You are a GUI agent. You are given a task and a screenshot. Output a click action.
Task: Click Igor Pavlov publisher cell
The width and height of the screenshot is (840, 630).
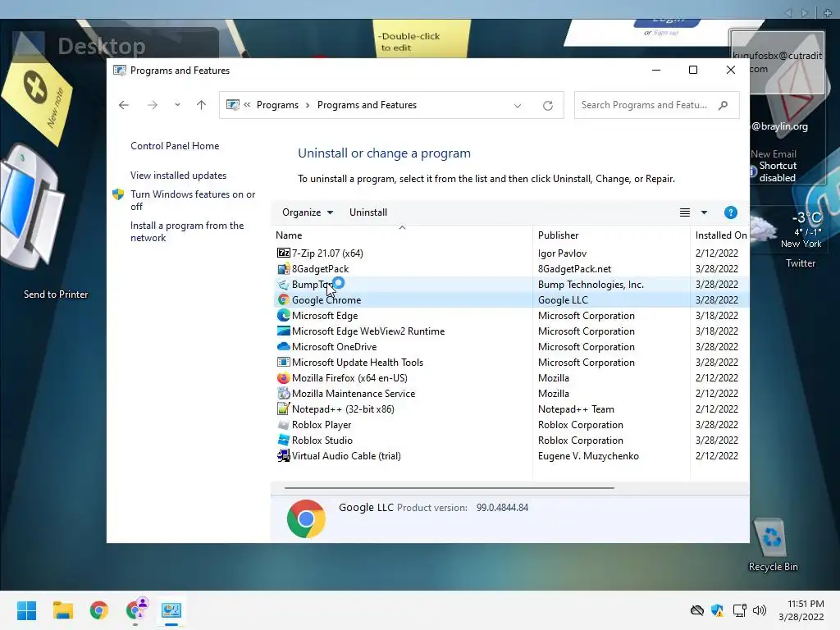(562, 253)
